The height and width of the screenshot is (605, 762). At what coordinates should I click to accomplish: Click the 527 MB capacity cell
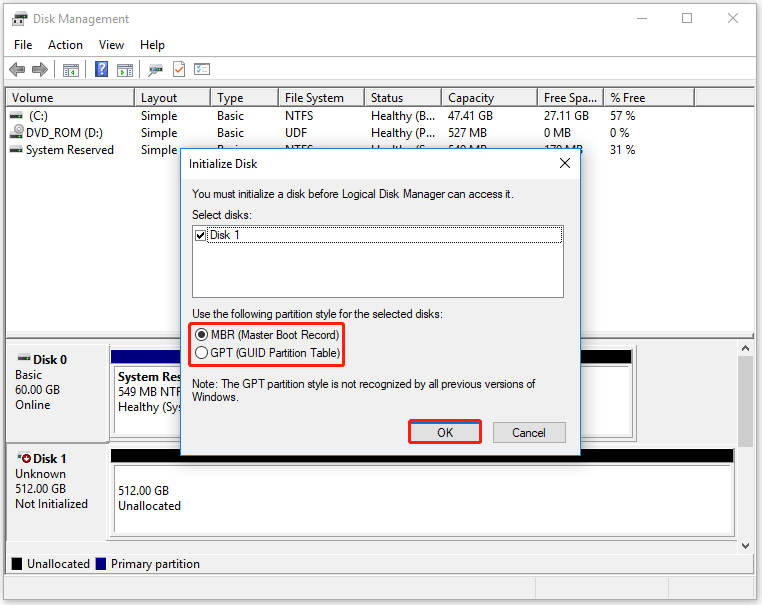point(467,133)
